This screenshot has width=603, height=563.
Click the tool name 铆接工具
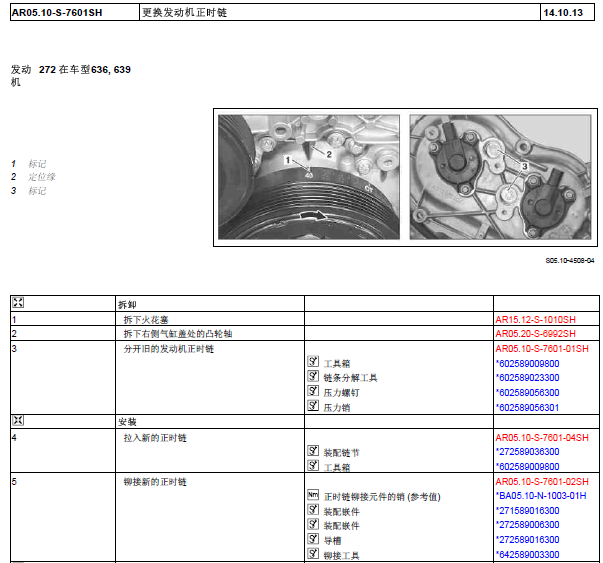(x=341, y=555)
